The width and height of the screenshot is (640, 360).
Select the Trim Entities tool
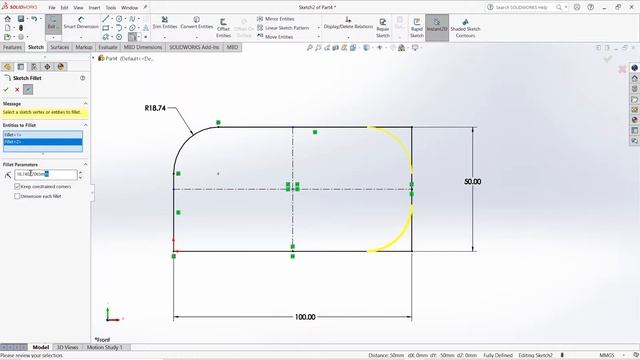coord(165,23)
